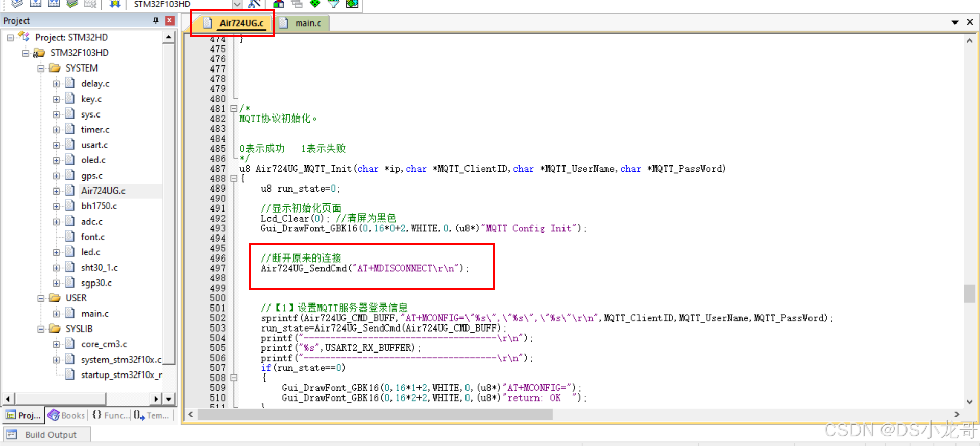Select sht30_1.c in the project tree
Viewport: 980px width, 446px height.
[x=100, y=268]
